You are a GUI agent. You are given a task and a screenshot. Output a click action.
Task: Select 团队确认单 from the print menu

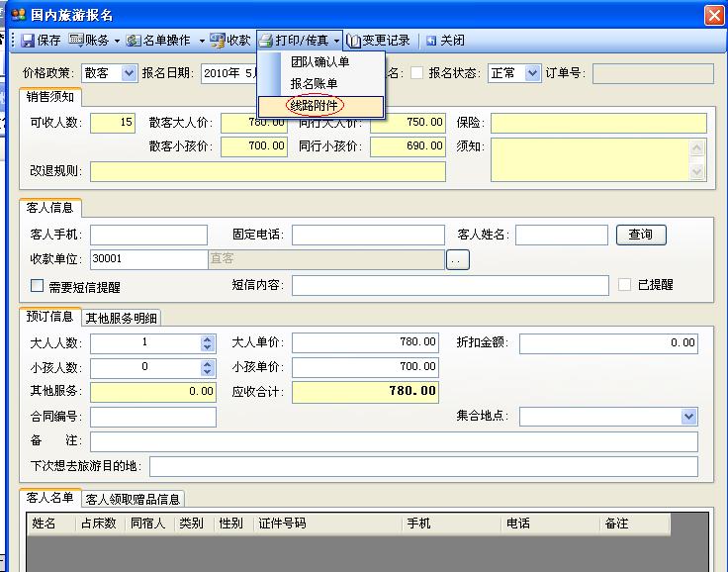(x=319, y=61)
